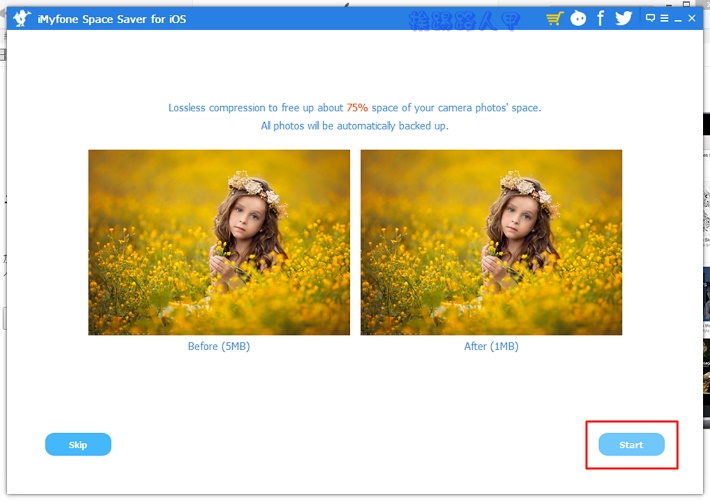The image size is (710, 501).
Task: Minimize the iMyfone window
Action: [x=678, y=19]
